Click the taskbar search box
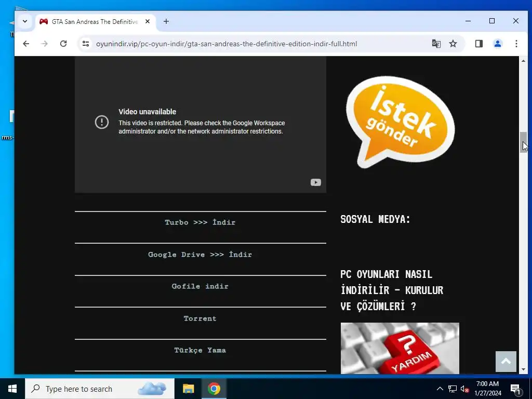The height and width of the screenshot is (399, 532). click(x=100, y=389)
